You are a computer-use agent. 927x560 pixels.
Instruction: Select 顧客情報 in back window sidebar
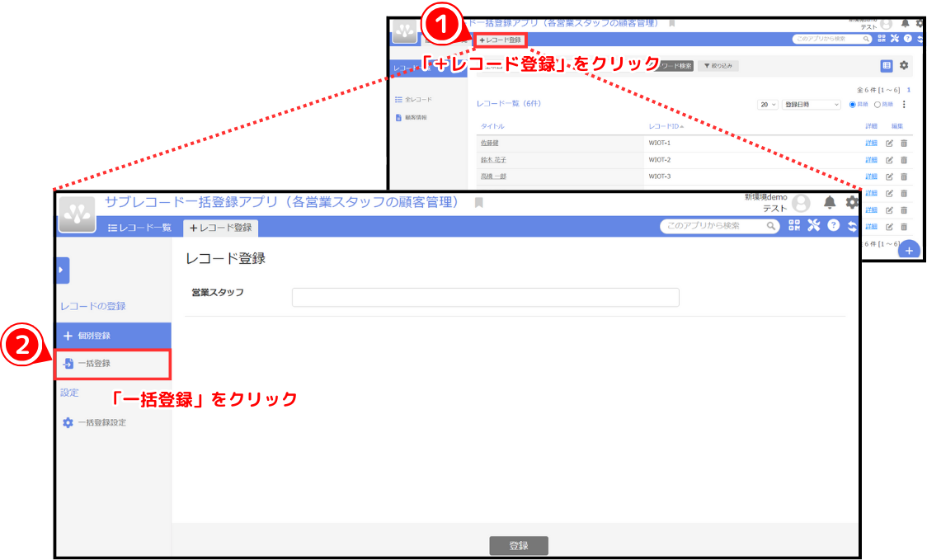pos(412,118)
